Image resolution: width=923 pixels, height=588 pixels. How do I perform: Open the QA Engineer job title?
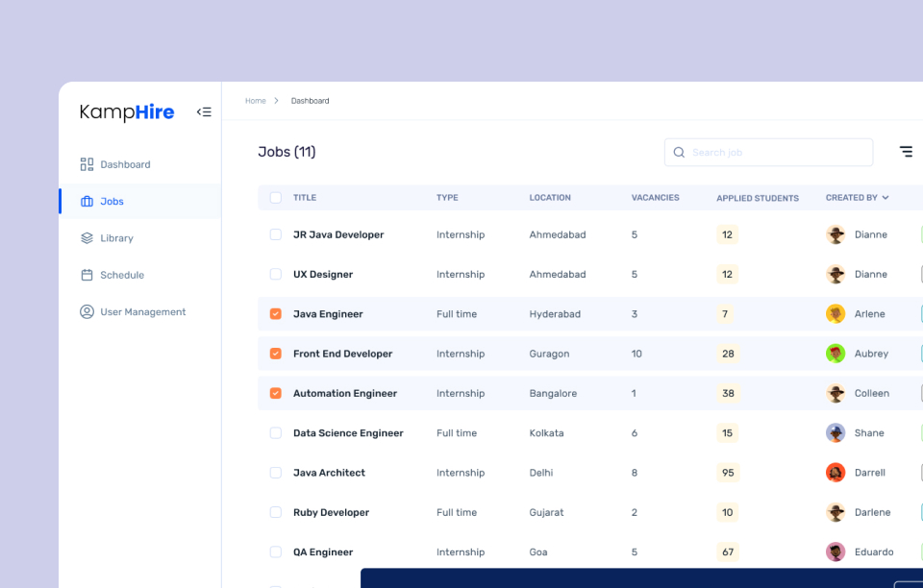323,552
